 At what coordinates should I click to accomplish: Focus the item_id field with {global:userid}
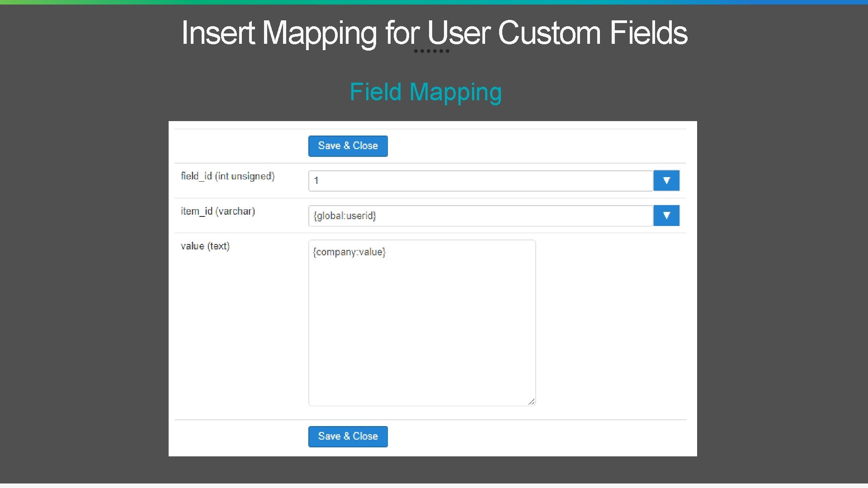[481, 216]
